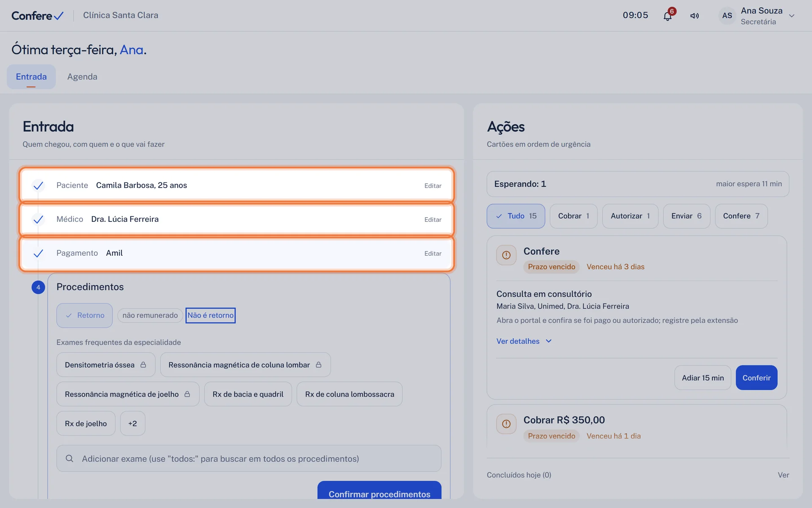Click Adiar 15 min button
The image size is (812, 508).
coord(703,378)
